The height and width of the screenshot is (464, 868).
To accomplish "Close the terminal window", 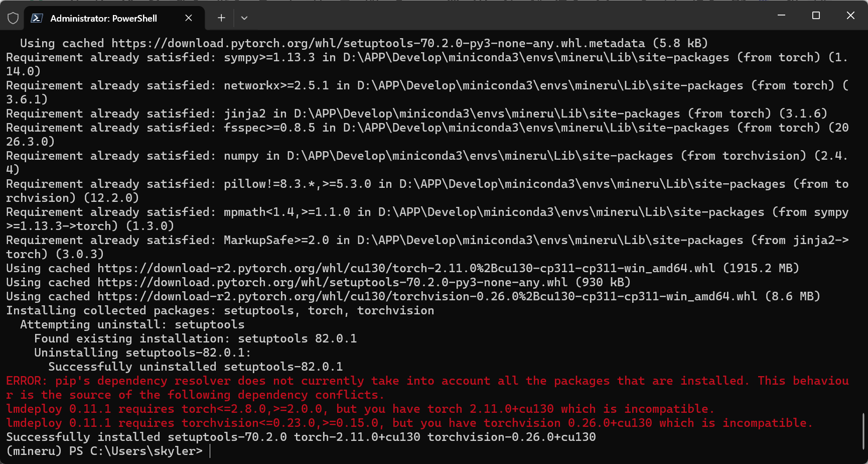I will pyautogui.click(x=850, y=16).
